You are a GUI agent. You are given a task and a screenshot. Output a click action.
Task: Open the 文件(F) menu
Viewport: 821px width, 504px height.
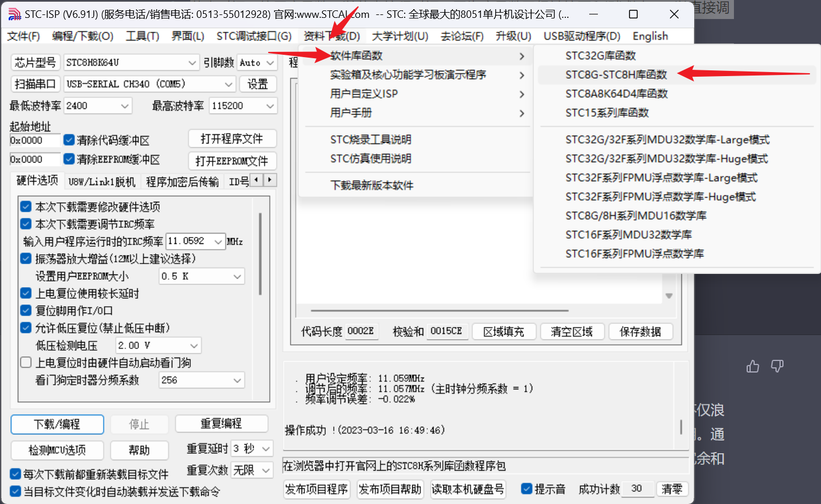click(x=24, y=36)
